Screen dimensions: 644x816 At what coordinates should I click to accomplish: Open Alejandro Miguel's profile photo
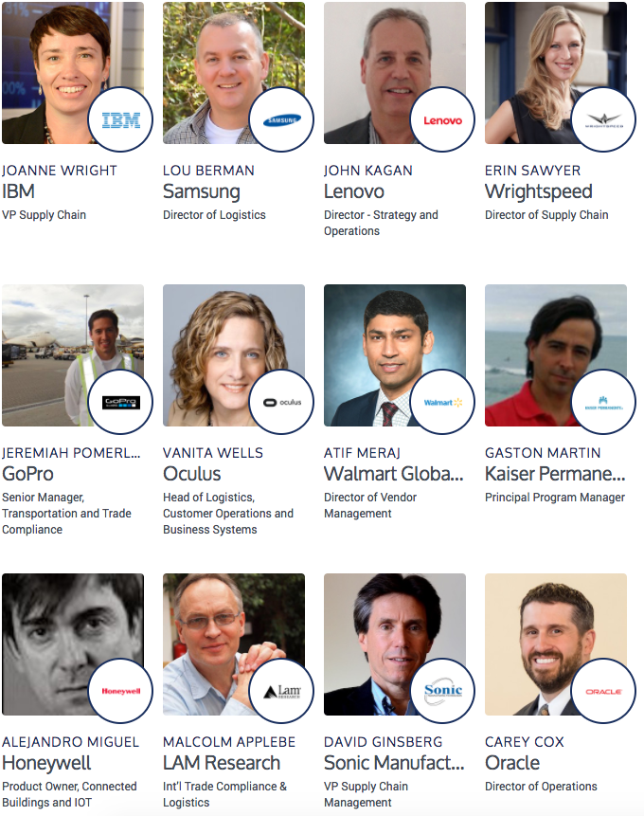click(57, 629)
